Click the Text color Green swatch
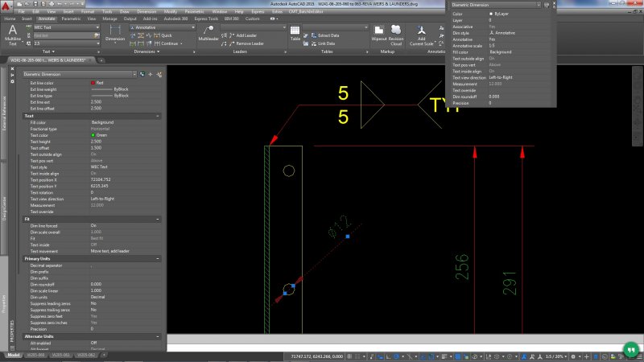This screenshot has width=644, height=362. click(x=93, y=135)
